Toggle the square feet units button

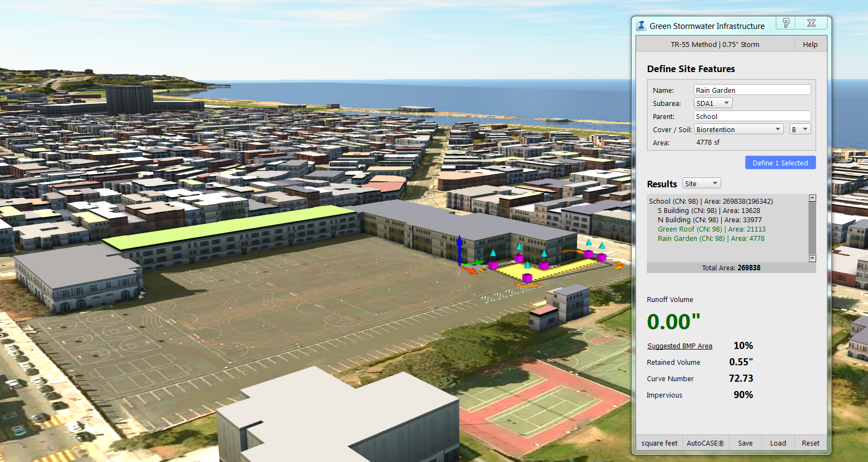point(659,443)
